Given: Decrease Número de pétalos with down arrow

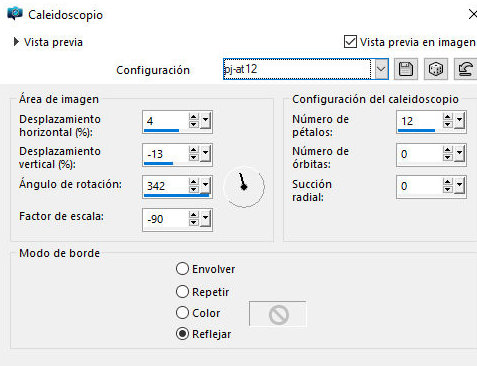Looking at the screenshot, I should [448, 124].
